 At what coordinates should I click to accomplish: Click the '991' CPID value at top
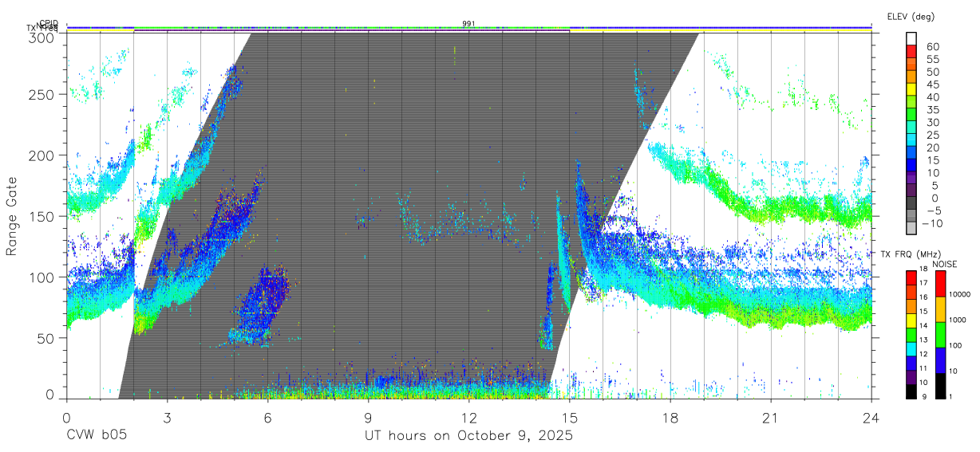click(468, 23)
